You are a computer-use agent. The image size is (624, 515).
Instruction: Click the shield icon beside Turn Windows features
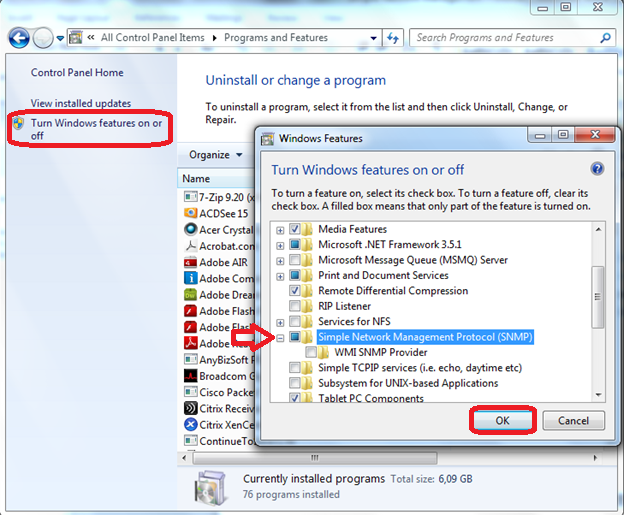[18, 123]
